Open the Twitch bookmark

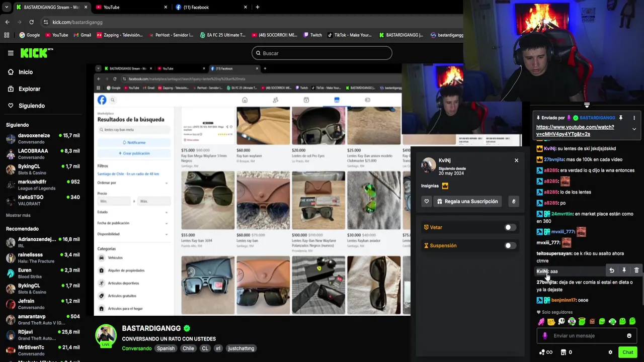312,35
